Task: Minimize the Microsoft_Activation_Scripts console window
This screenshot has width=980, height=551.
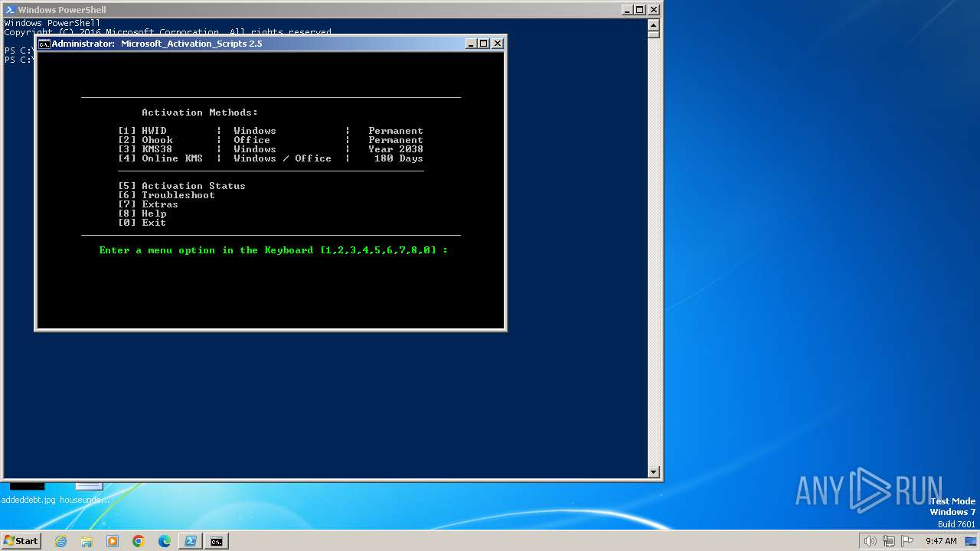Action: [x=470, y=44]
